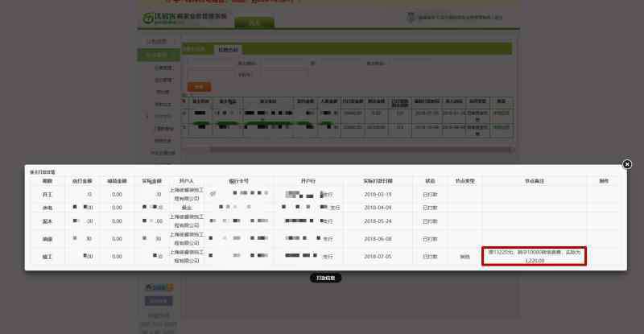This screenshot has width=644, height=334.
Task: Click 已打款 status in the 竣工 row
Action: (430, 257)
